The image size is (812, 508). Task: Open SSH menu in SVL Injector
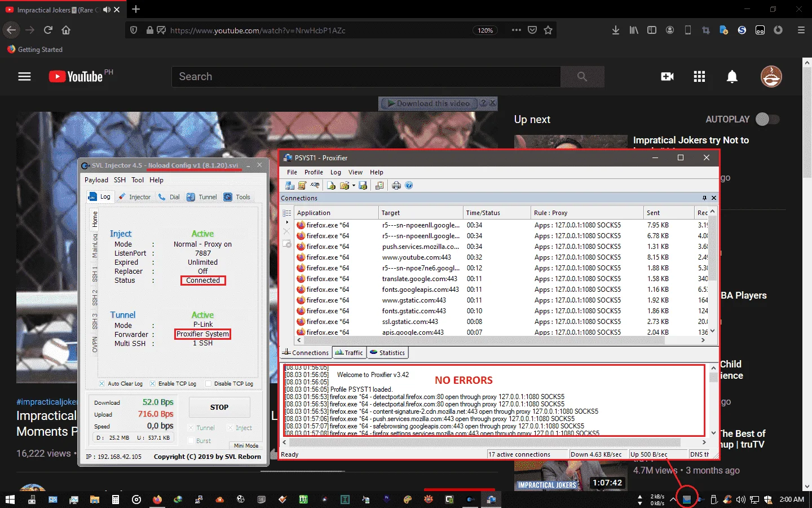pyautogui.click(x=120, y=180)
